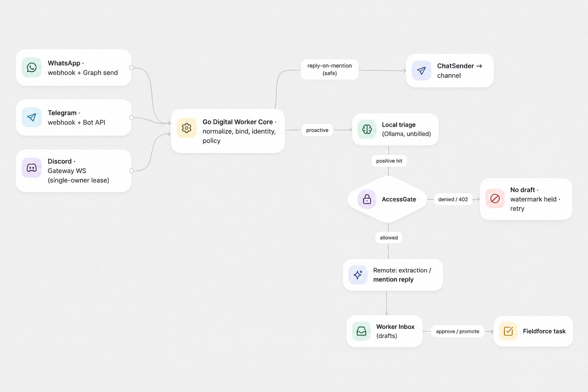
Task: Select the Discord Gateway WS node text
Action: [x=78, y=171]
